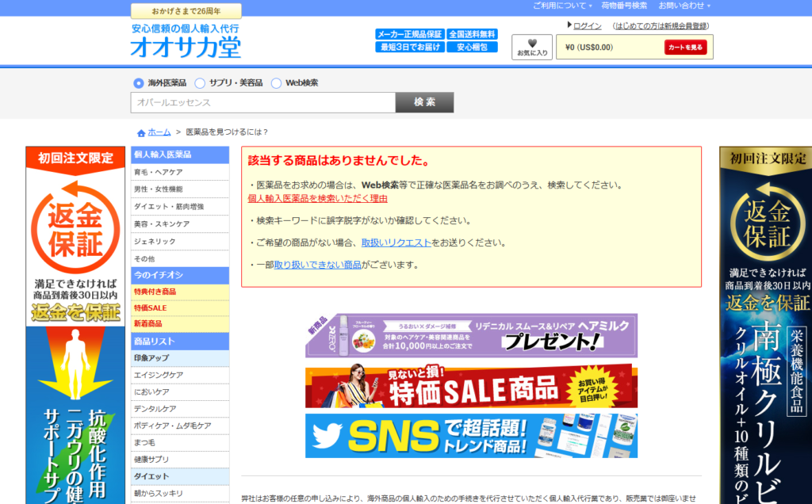Click the メーカー正規品保証 badge

(x=410, y=34)
